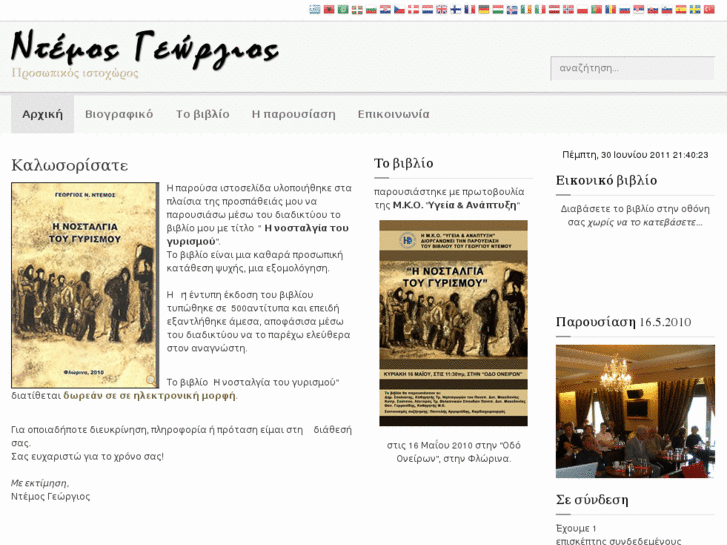Click text Μ.Κ.Ο. 'Υγεία & Ανάπτυξη'
The width and height of the screenshot is (727, 545).
(x=457, y=205)
